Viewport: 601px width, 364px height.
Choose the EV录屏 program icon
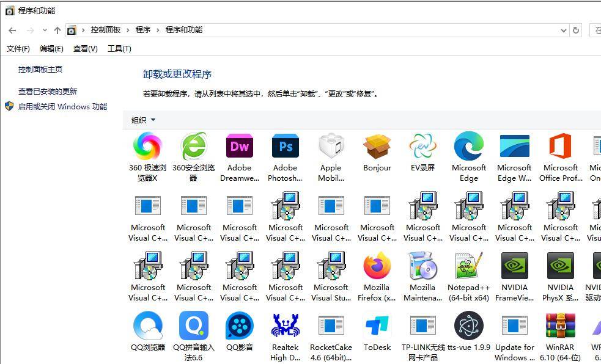click(x=422, y=147)
